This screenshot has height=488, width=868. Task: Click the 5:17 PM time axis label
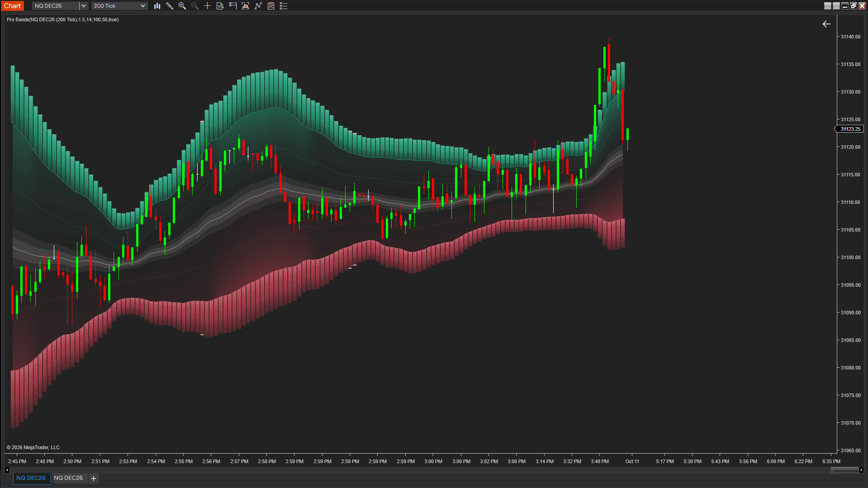(665, 461)
